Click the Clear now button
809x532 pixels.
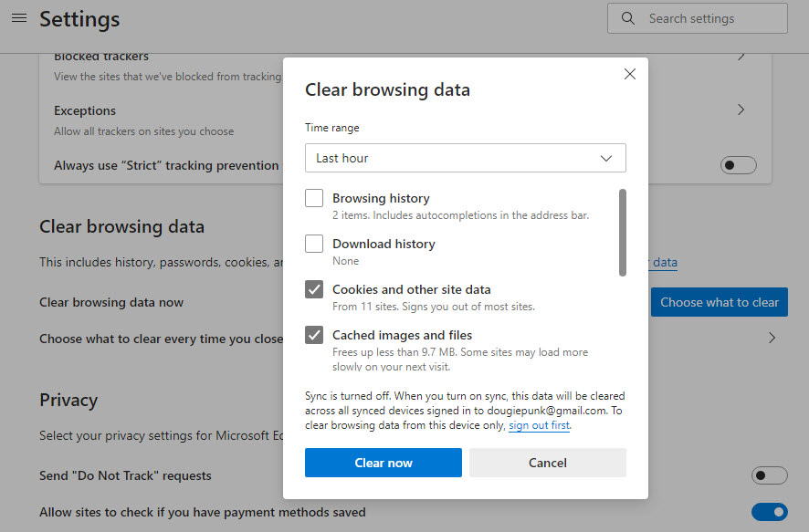pyautogui.click(x=383, y=463)
